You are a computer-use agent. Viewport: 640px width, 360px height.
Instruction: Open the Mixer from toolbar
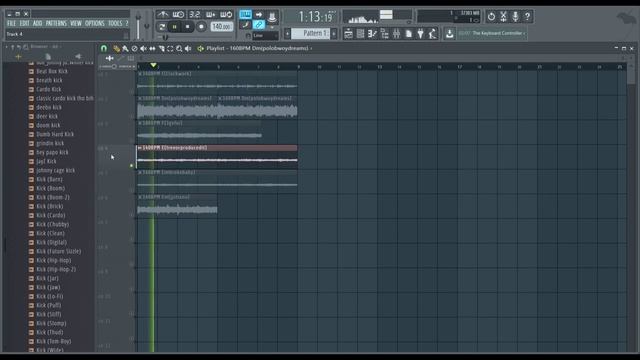pyautogui.click(x=396, y=33)
